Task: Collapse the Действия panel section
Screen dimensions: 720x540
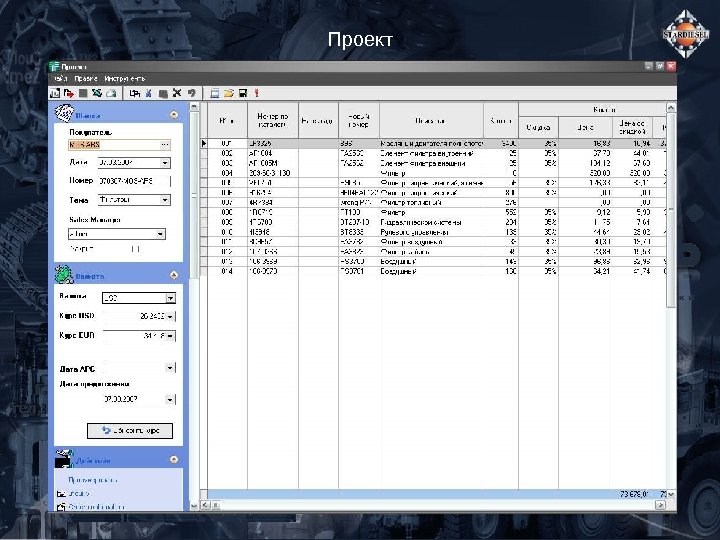Action: (174, 459)
